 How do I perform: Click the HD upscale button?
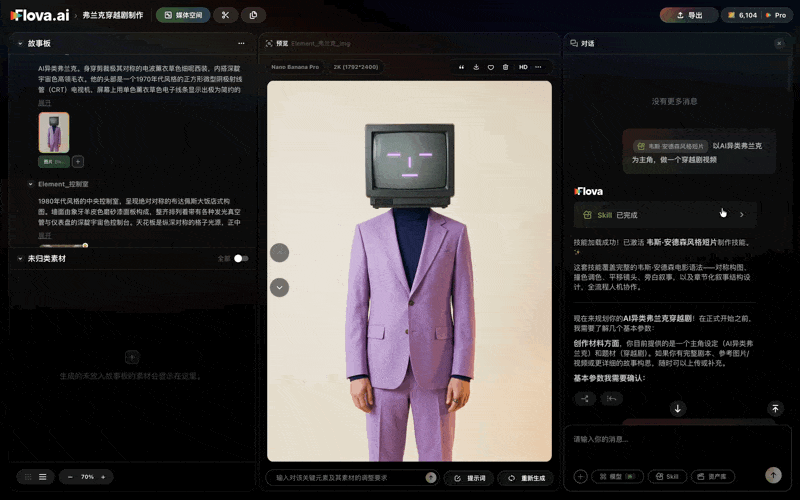pos(523,67)
